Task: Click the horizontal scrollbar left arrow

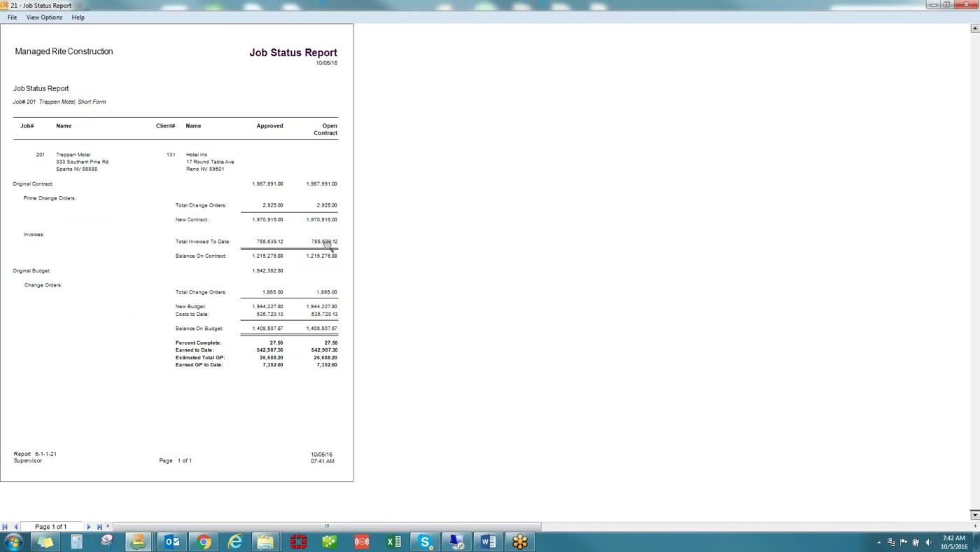Action: click(x=108, y=526)
